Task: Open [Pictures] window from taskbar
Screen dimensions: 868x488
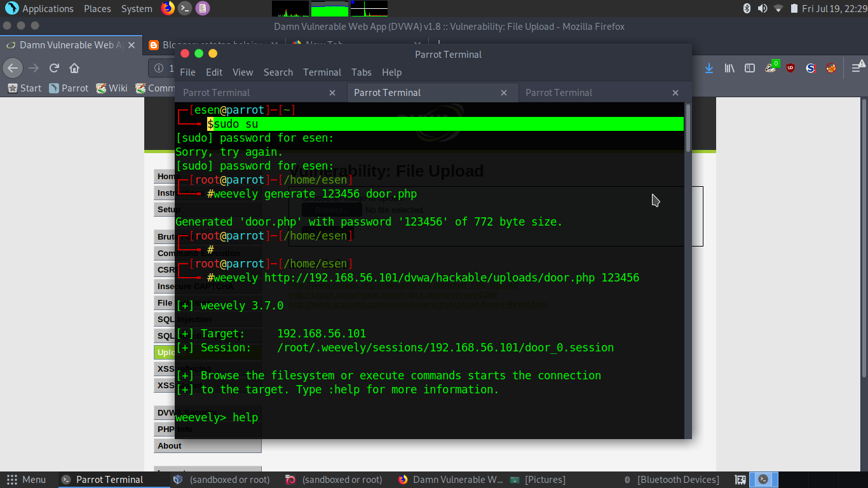Action: 538,480
